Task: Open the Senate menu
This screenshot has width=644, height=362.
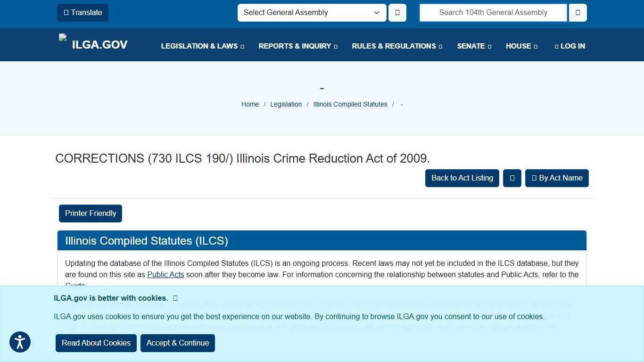Action: click(474, 46)
